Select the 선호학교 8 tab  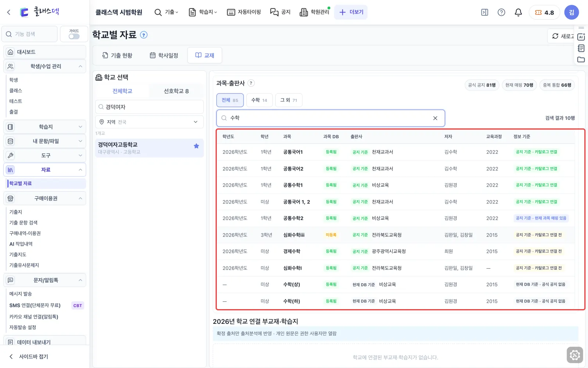coord(176,91)
